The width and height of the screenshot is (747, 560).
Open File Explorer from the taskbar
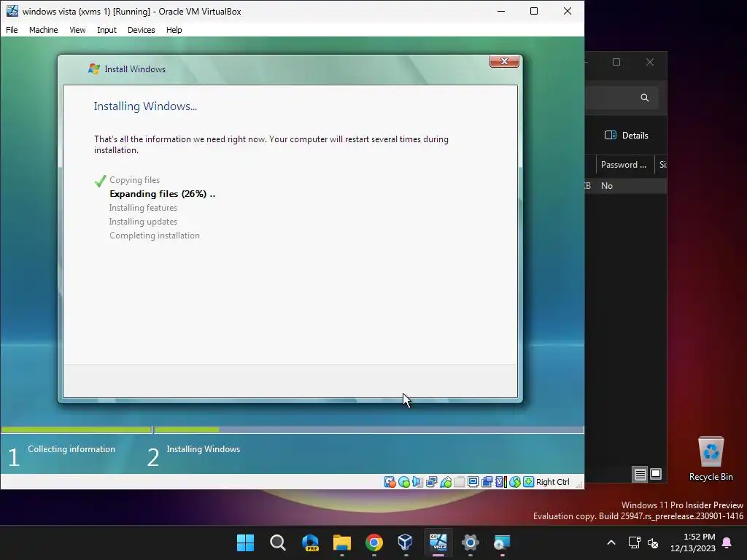(342, 542)
